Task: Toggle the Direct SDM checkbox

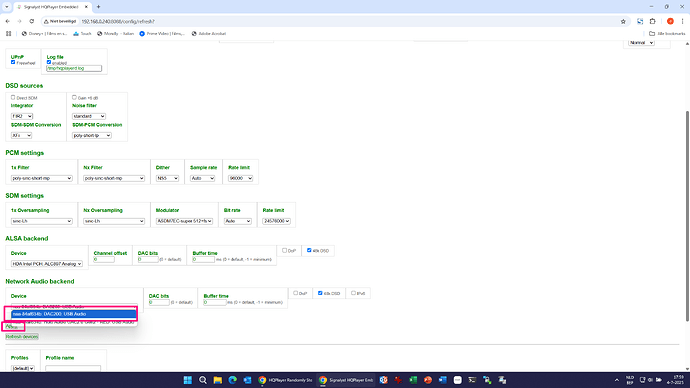Action: (13, 97)
